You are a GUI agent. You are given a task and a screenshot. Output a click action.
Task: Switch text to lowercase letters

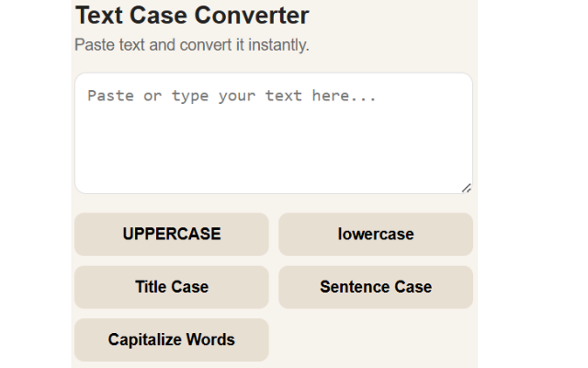click(x=376, y=235)
